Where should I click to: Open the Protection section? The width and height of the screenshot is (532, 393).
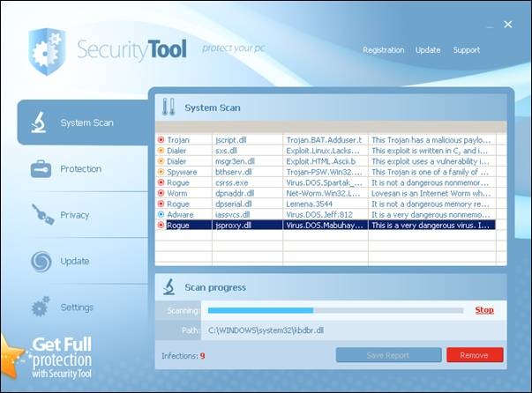point(81,168)
